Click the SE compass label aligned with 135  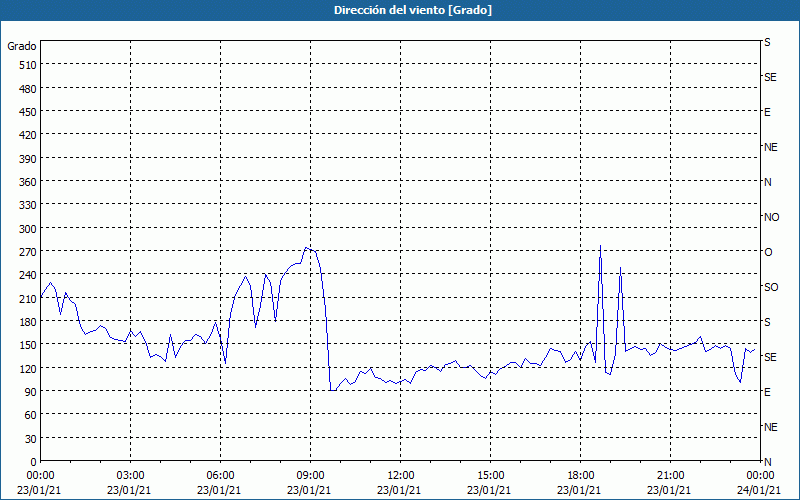pyautogui.click(x=770, y=357)
